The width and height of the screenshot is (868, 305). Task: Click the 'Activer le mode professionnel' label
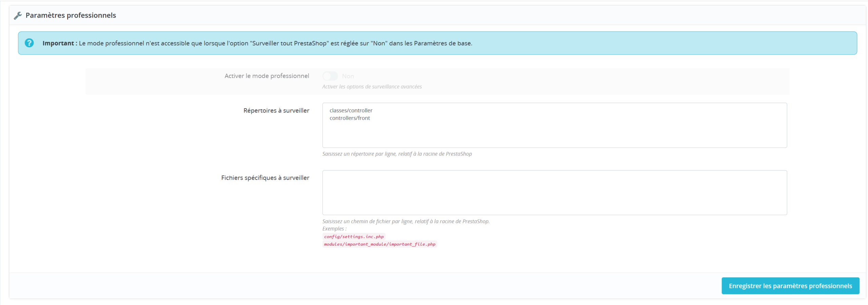(x=267, y=76)
